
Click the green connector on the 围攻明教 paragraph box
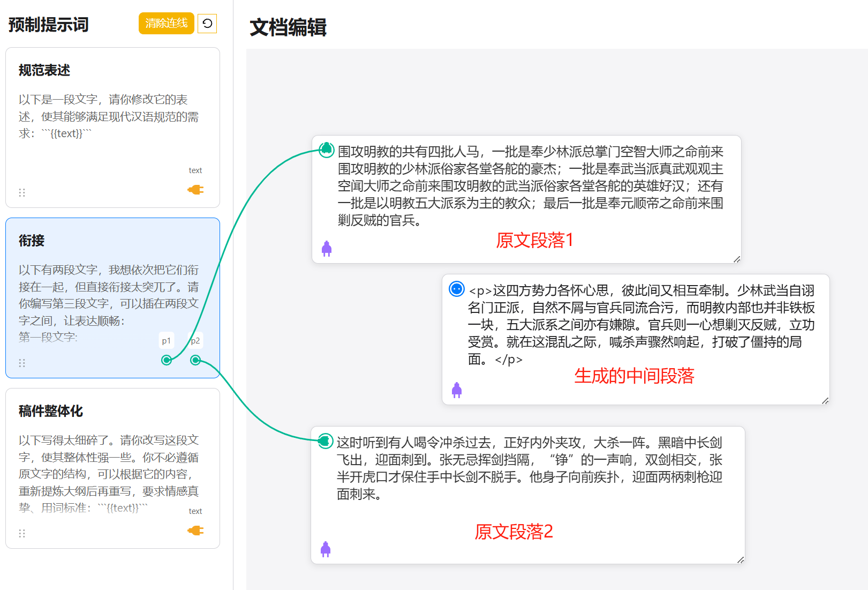[x=326, y=150]
